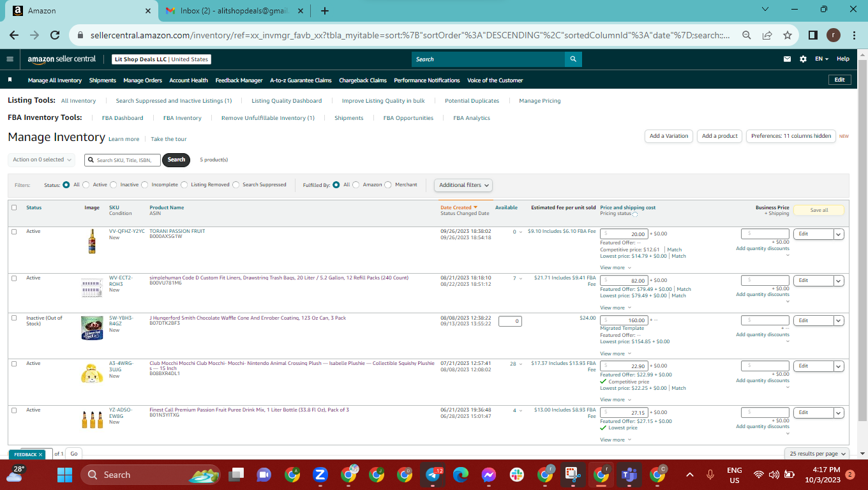Viewport: 868px width, 490px height.
Task: Open the EN language dropdown
Action: (x=821, y=59)
